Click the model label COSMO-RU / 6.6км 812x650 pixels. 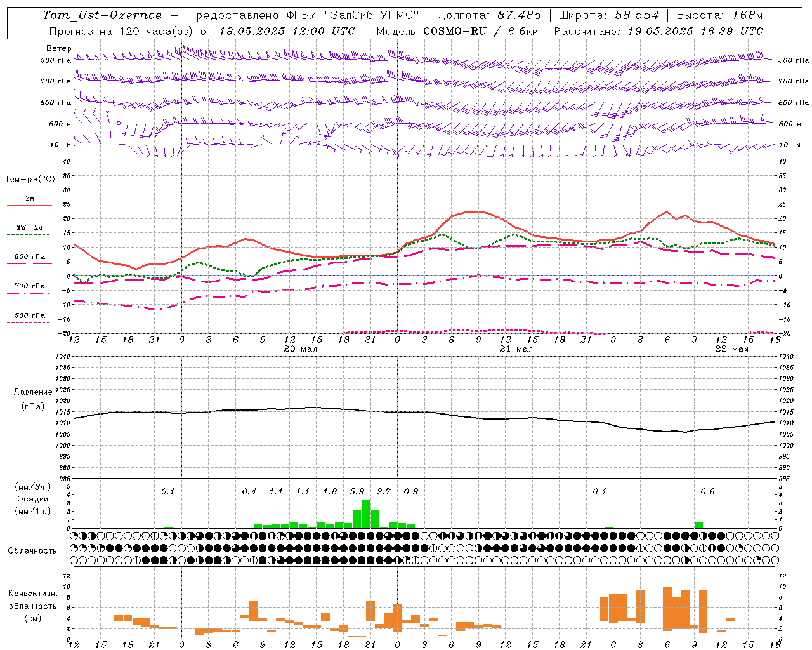coord(480,31)
